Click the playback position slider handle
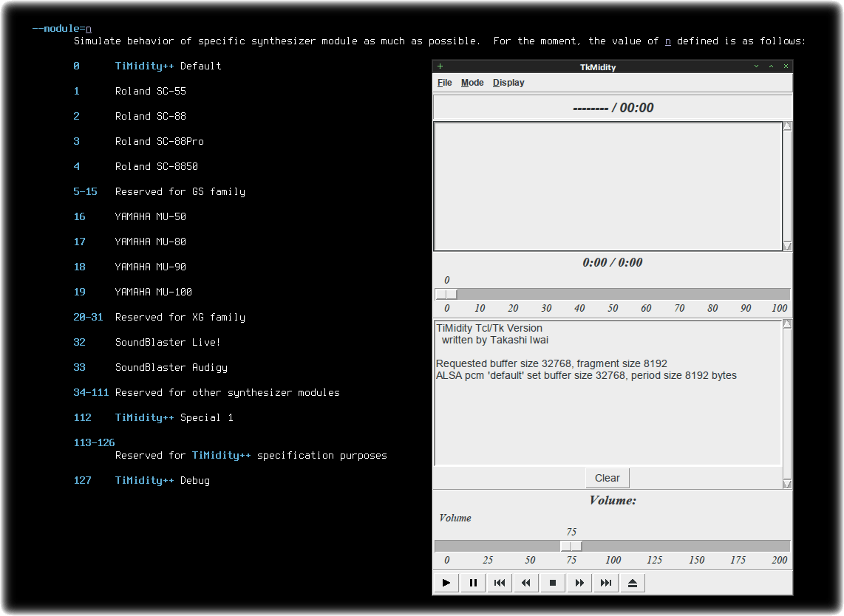The width and height of the screenshot is (844, 616). click(446, 294)
